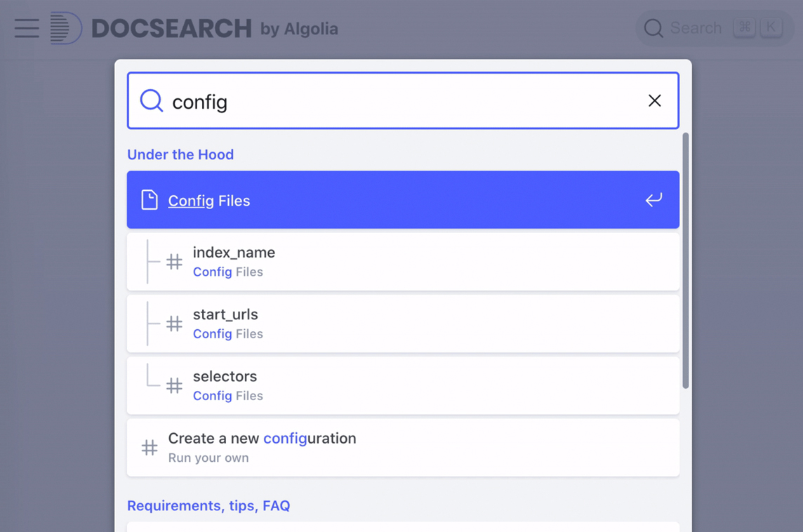Click the results list scrollbar thumb
The height and width of the screenshot is (532, 803).
point(686,260)
